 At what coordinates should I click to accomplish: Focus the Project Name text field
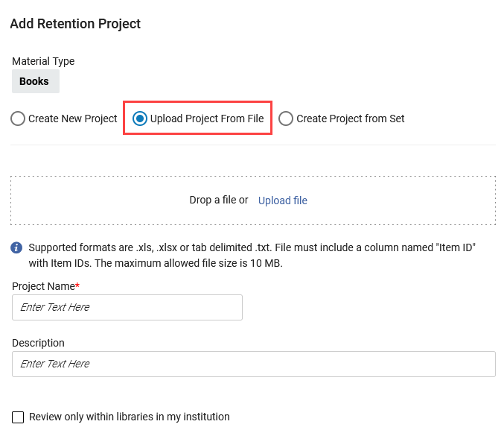127,307
